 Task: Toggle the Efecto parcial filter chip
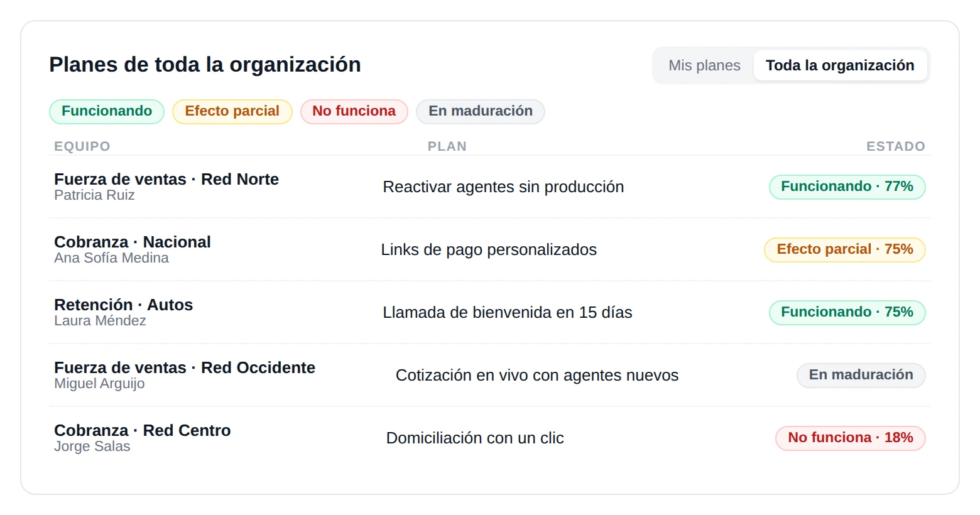pyautogui.click(x=232, y=111)
